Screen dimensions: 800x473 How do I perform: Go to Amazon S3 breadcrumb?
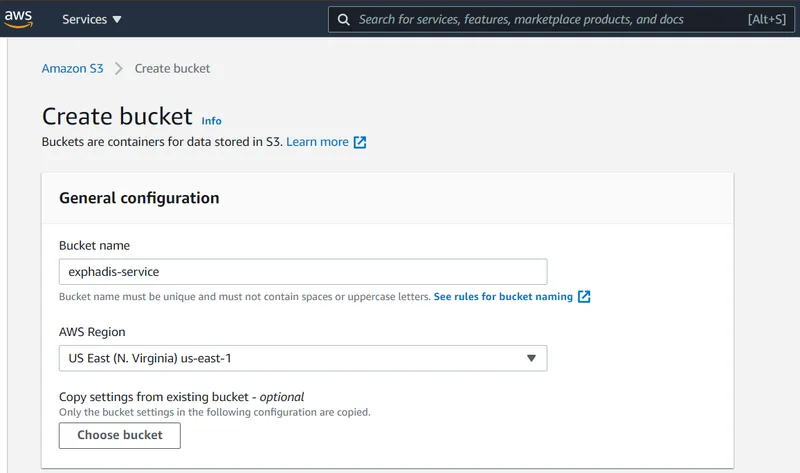point(72,68)
